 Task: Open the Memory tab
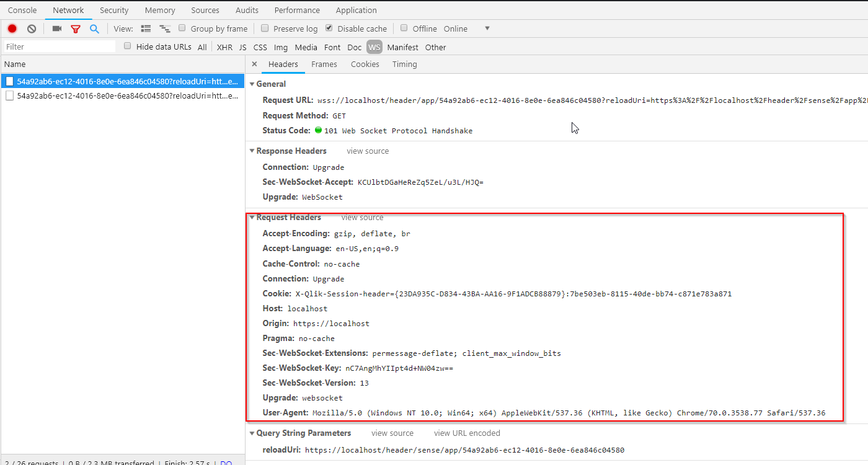pos(160,10)
